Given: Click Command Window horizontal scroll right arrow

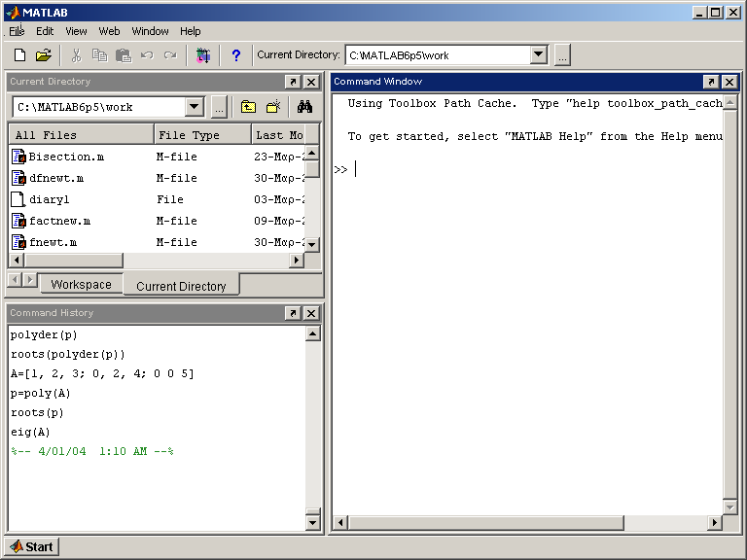Looking at the screenshot, I should click(x=714, y=522).
